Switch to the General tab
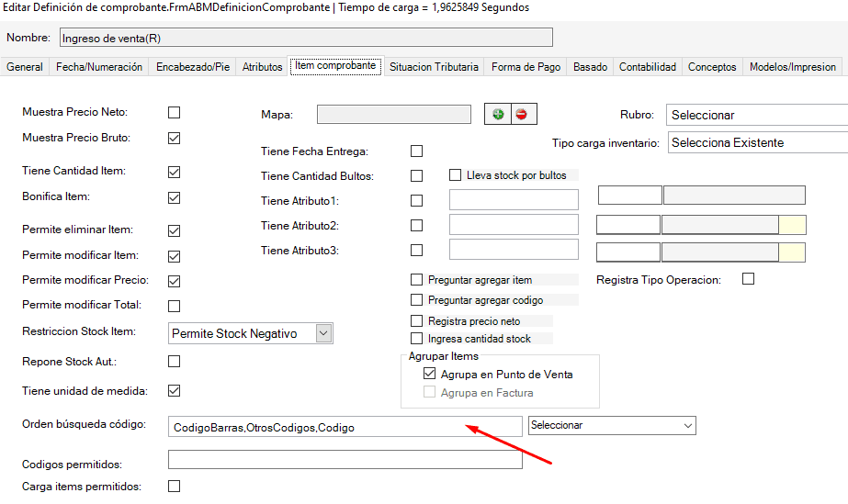The width and height of the screenshot is (848, 504). pyautogui.click(x=25, y=67)
